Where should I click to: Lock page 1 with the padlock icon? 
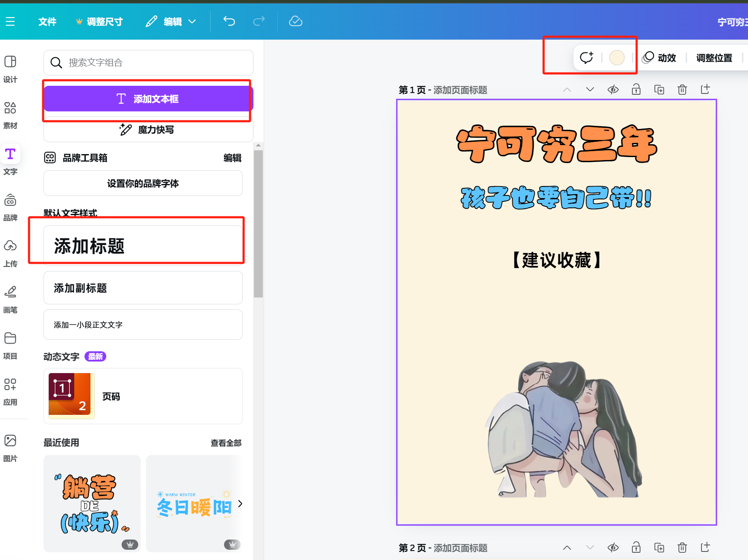[636, 90]
